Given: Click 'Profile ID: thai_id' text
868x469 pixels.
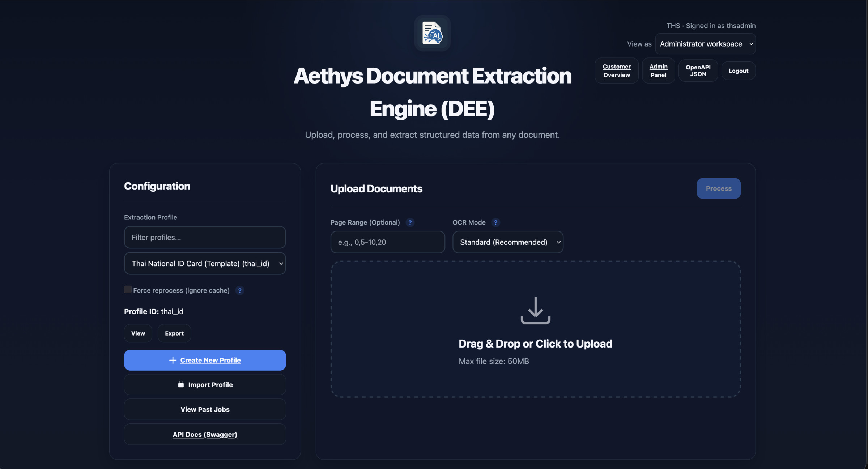Looking at the screenshot, I should pos(154,311).
